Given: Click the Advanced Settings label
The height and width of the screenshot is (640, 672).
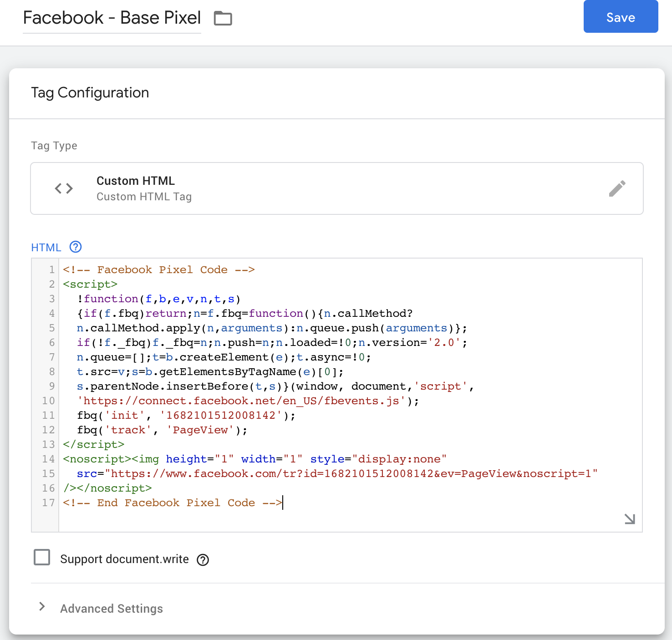Looking at the screenshot, I should tap(112, 609).
